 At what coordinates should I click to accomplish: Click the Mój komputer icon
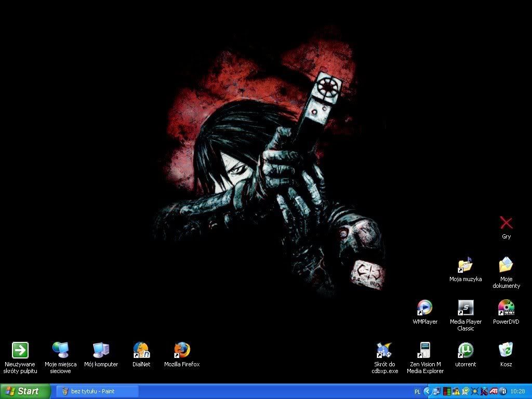101,350
